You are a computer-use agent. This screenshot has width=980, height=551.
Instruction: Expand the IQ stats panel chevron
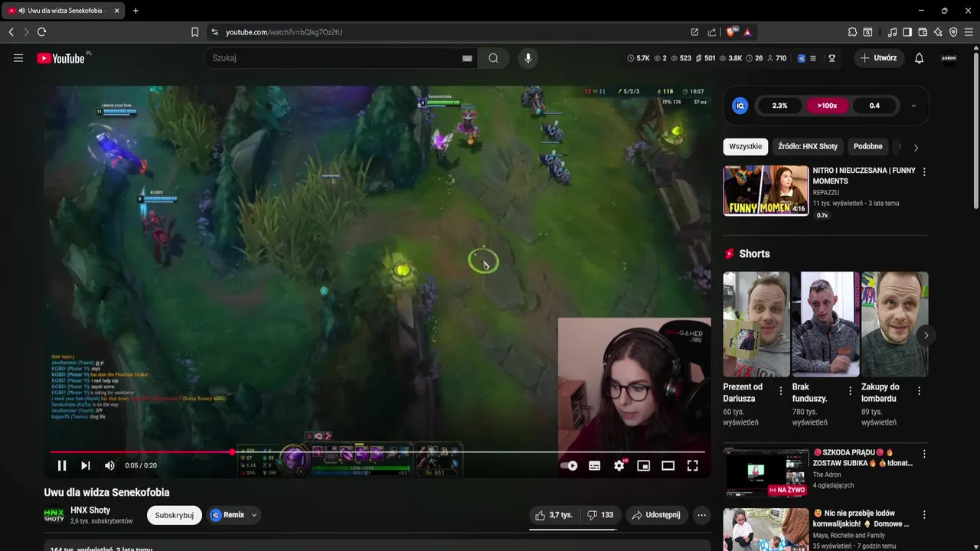point(913,106)
